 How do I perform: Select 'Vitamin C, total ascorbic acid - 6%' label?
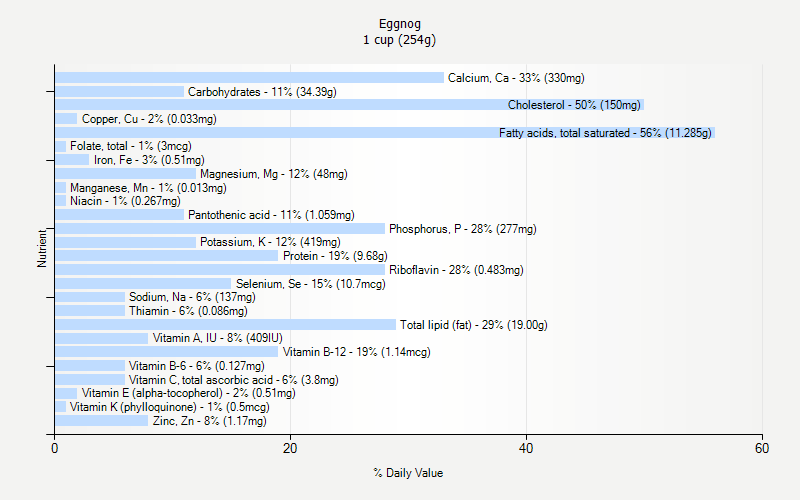(233, 380)
